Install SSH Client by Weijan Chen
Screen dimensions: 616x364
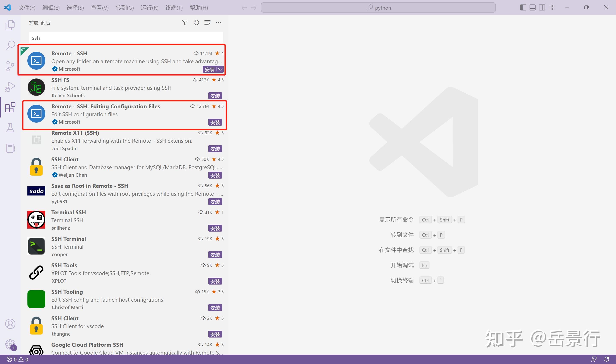coord(215,175)
